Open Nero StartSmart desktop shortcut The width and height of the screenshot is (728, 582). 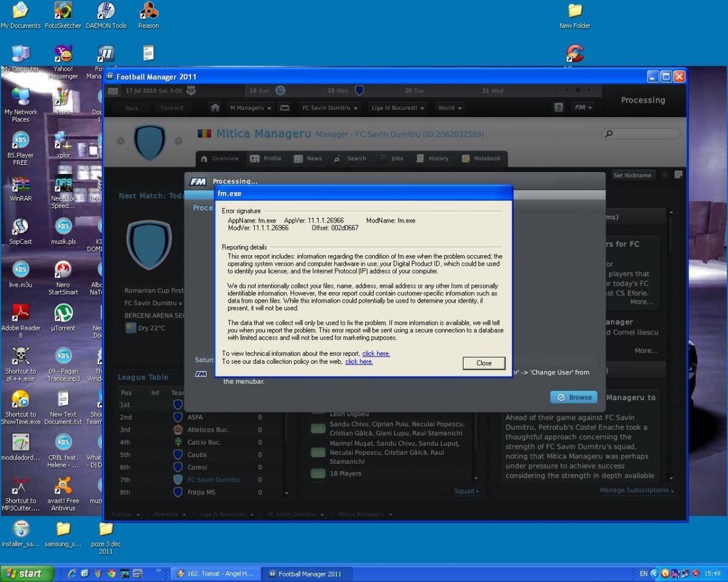click(63, 278)
